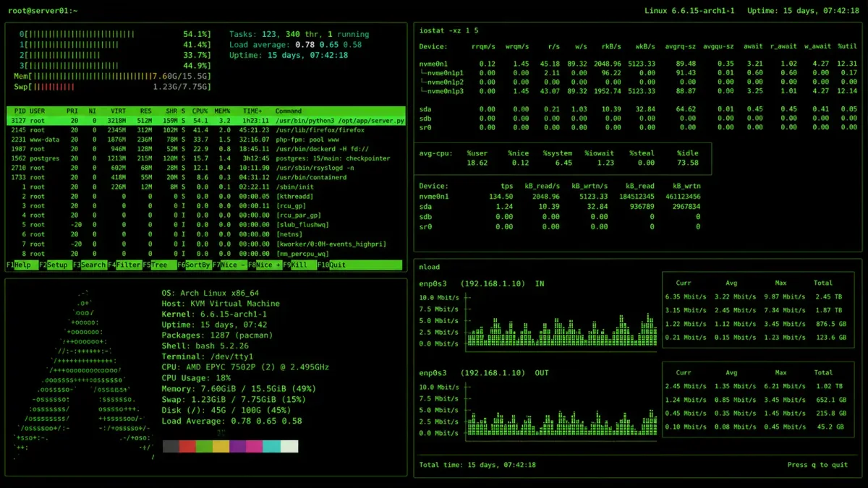Click the Kernel: 6.6.15-arch1-1 neofetch line
868x488 pixels.
tap(214, 314)
